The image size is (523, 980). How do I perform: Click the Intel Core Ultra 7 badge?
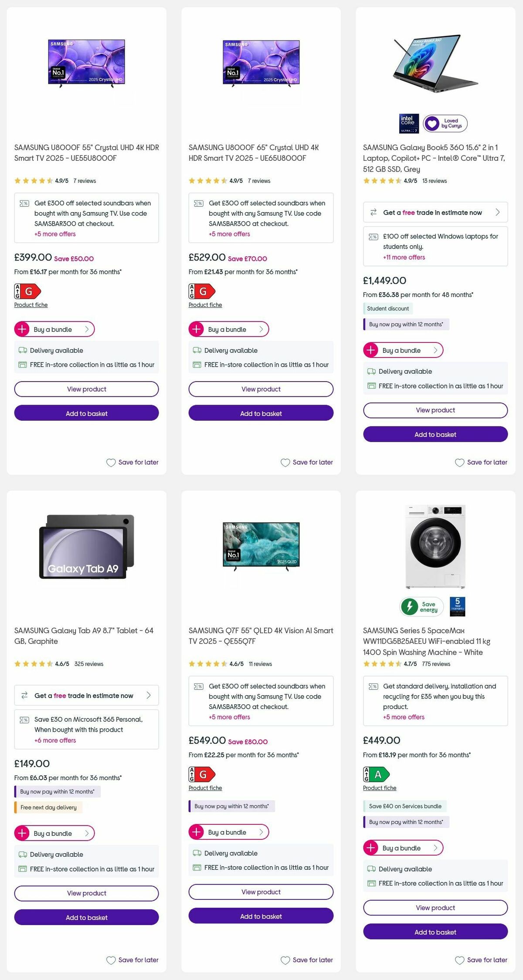click(408, 123)
